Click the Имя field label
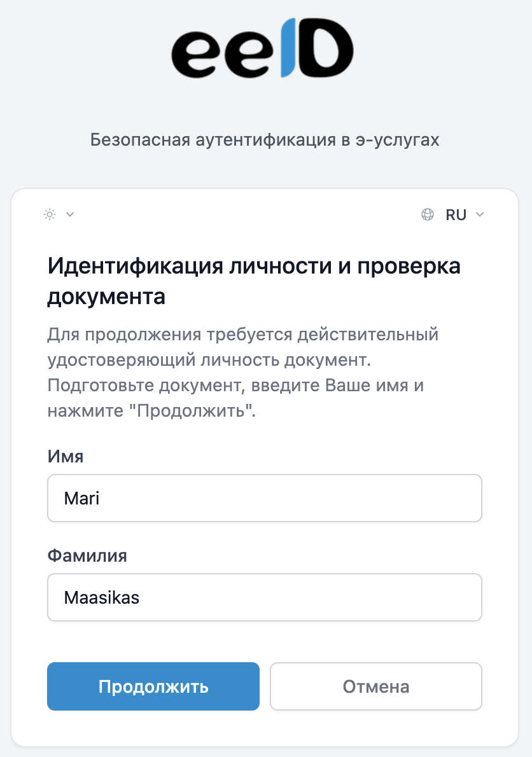The height and width of the screenshot is (757, 532). pyautogui.click(x=66, y=455)
